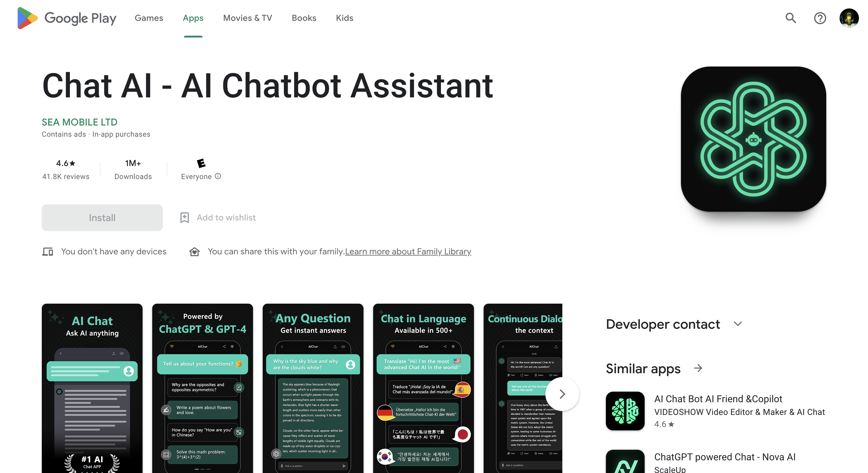
Task: Click the wishlist bookmark icon
Action: (184, 218)
